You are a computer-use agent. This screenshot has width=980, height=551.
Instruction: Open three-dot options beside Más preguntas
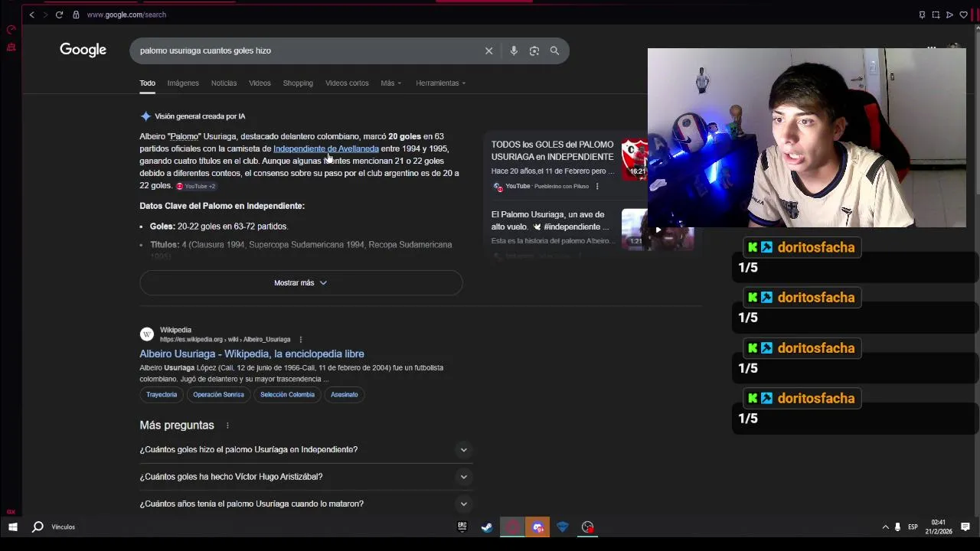[x=227, y=425]
